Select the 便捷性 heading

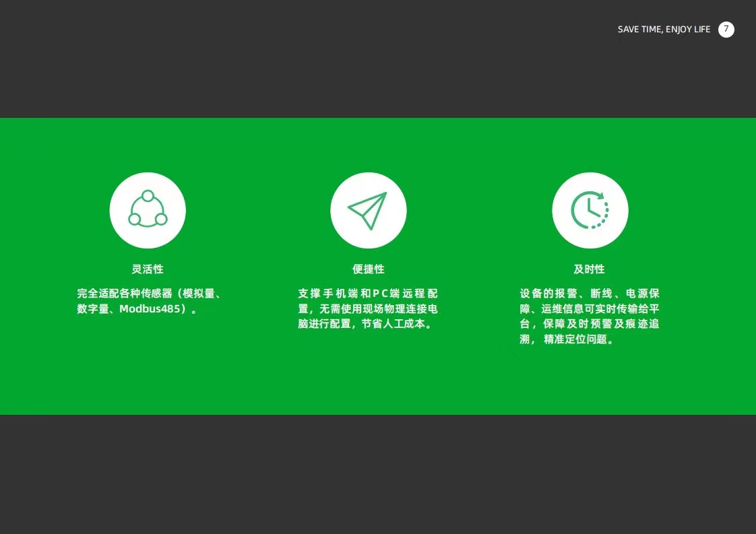(369, 269)
